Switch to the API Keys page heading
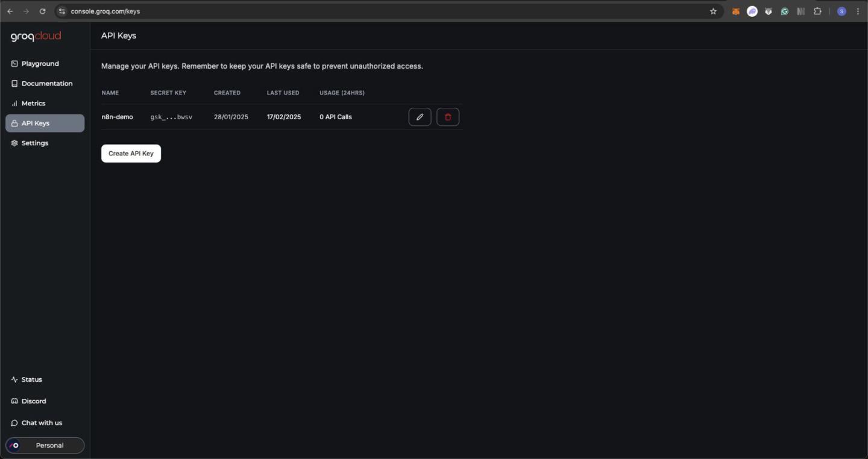The height and width of the screenshot is (459, 868). (x=118, y=35)
